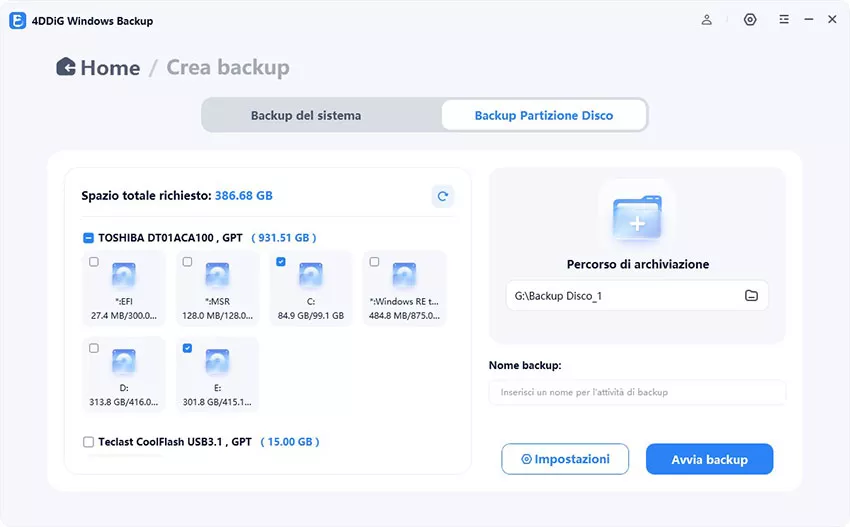
Task: Click the 484.8 MB/875.0... size text
Action: click(x=404, y=316)
